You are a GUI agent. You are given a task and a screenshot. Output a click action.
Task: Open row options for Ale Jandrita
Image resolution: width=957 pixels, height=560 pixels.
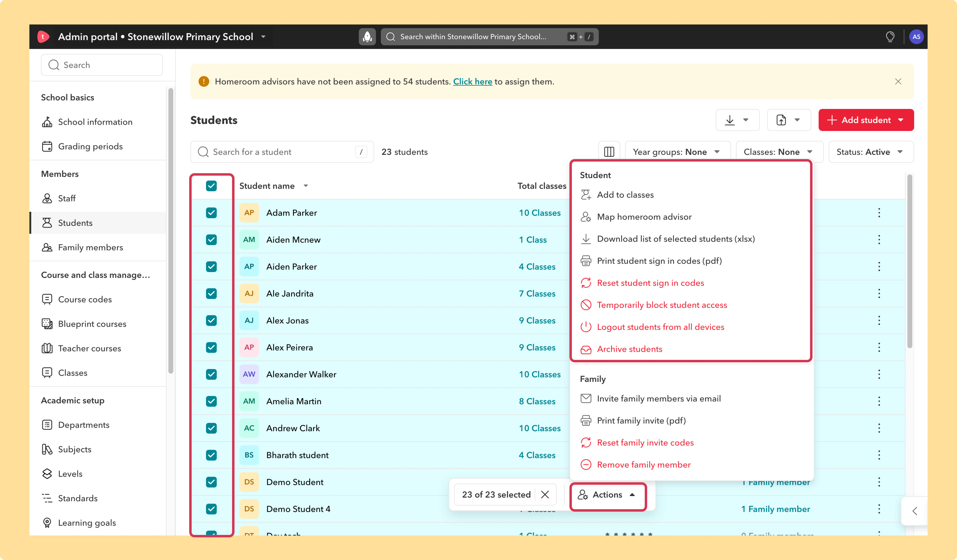pyautogui.click(x=879, y=293)
